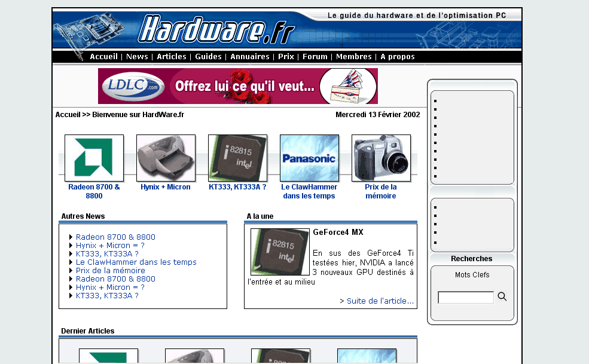589x364 pixels.
Task: Open the A propos menu item
Action: click(x=398, y=56)
